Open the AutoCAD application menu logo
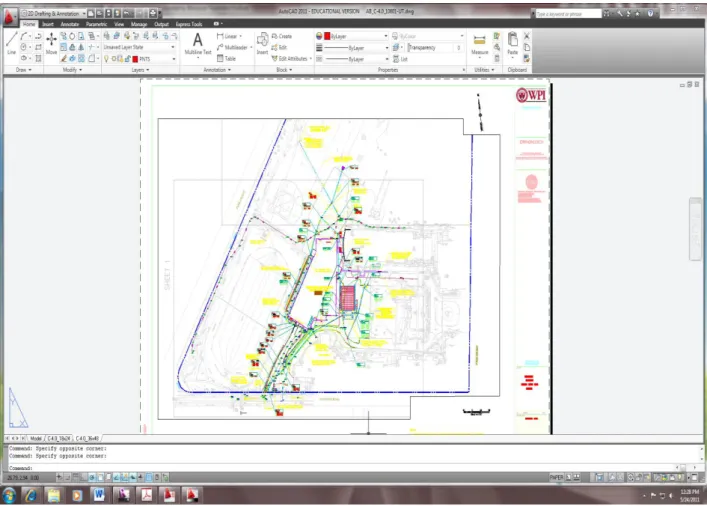The image size is (707, 506). [x=9, y=17]
